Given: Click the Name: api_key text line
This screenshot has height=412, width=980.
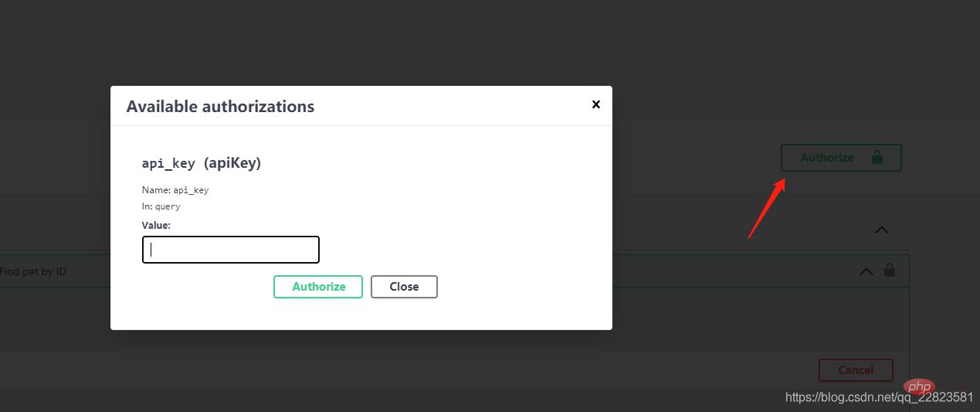Looking at the screenshot, I should pos(175,190).
